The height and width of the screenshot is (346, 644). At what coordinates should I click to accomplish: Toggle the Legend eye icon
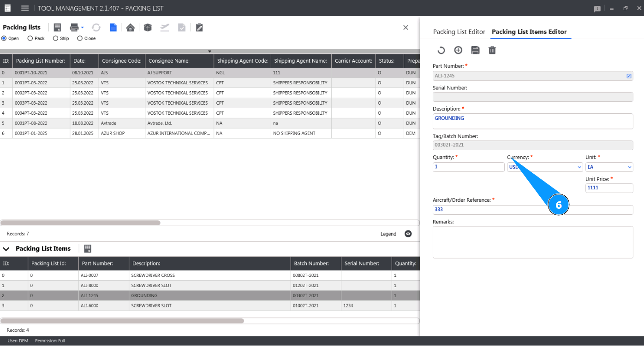coord(408,234)
